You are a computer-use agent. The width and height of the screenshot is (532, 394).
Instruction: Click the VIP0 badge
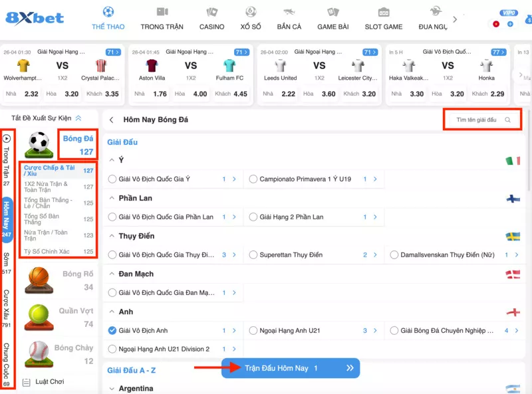[x=509, y=13]
